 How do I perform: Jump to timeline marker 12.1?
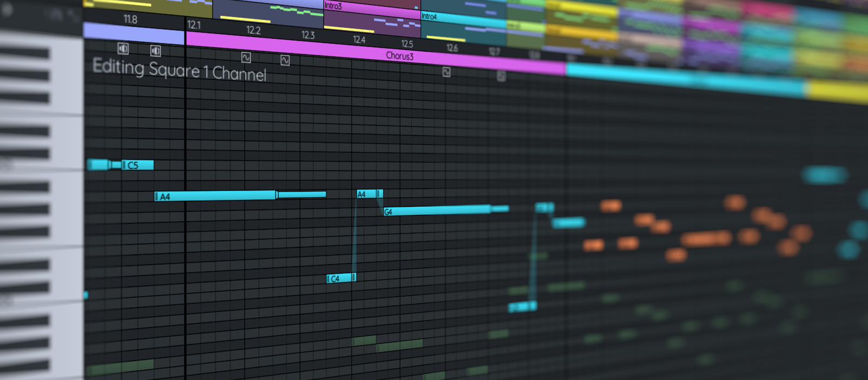[194, 25]
